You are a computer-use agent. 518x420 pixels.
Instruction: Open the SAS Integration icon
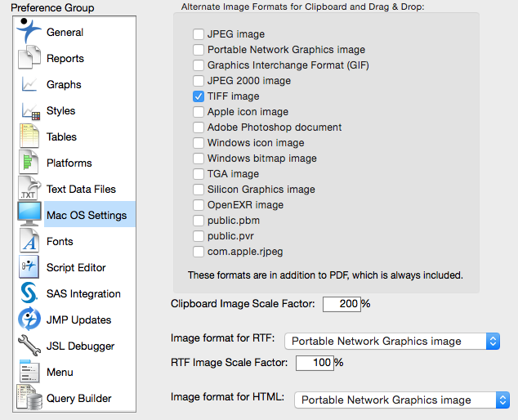click(29, 293)
